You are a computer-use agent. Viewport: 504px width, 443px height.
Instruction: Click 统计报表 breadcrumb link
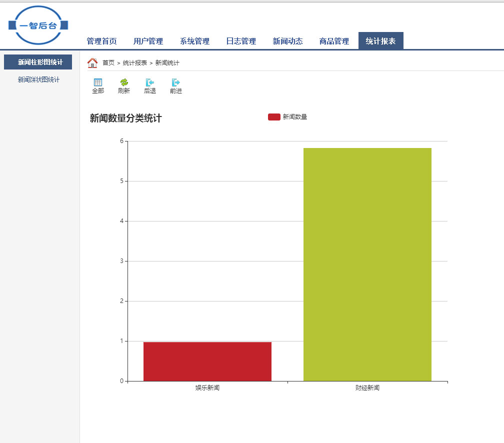135,63
